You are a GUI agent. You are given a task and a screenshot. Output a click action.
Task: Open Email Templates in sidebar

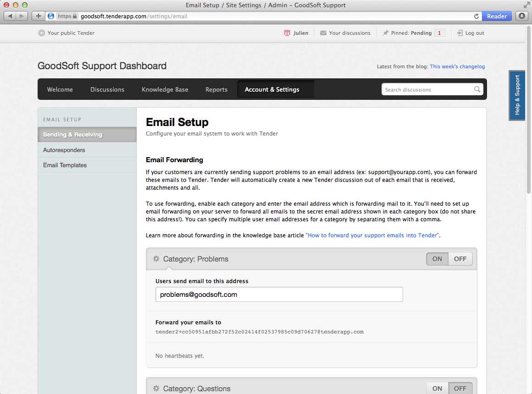(x=87, y=165)
